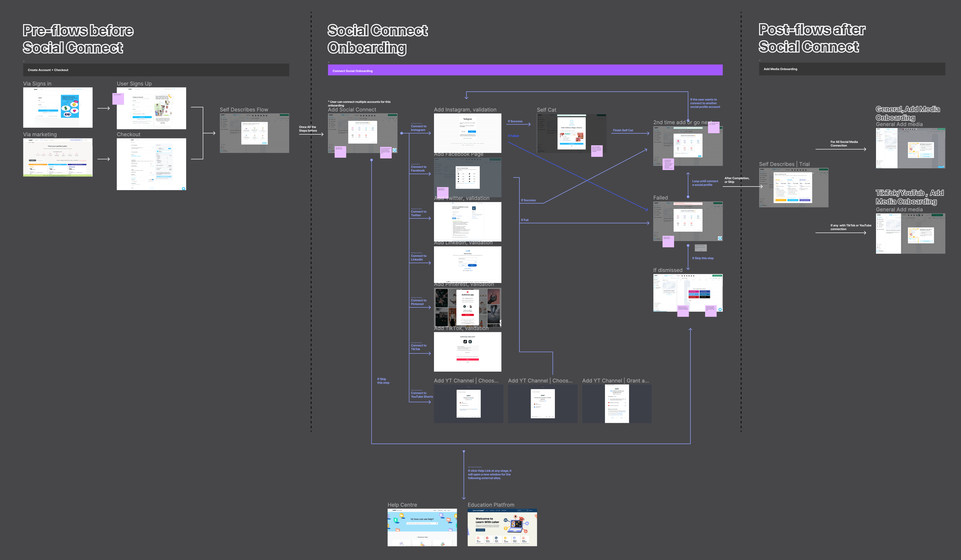The image size is (961, 560).
Task: Click the TikTok icon in Authorize Later.com frame
Action: point(465,342)
